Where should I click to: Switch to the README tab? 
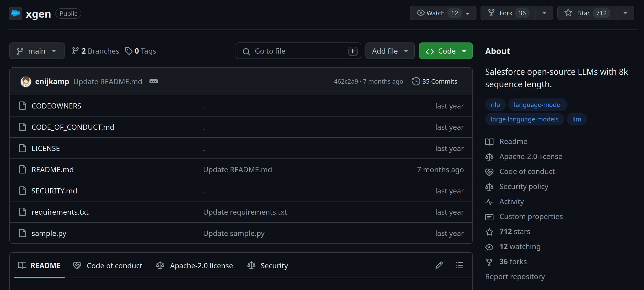pyautogui.click(x=39, y=265)
